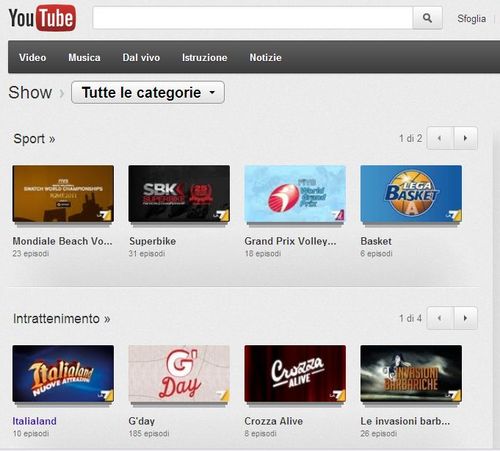Open the Notizie tab
The height and width of the screenshot is (451, 500).
(x=265, y=57)
